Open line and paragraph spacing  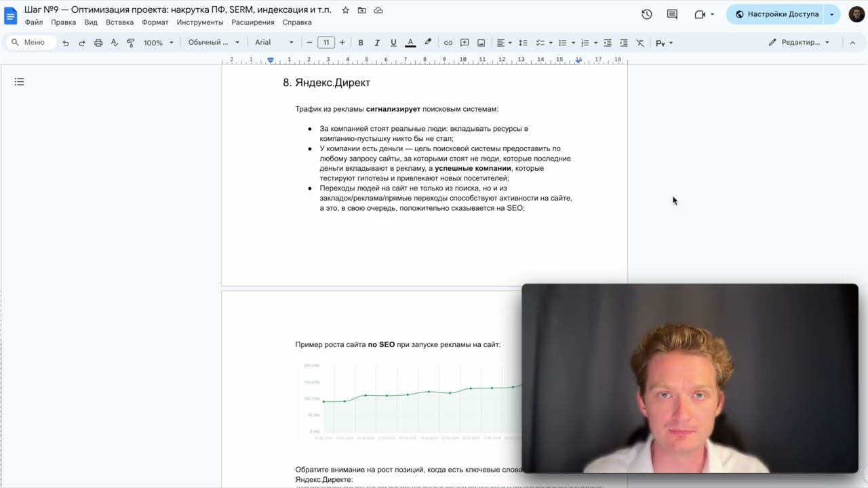tap(523, 43)
